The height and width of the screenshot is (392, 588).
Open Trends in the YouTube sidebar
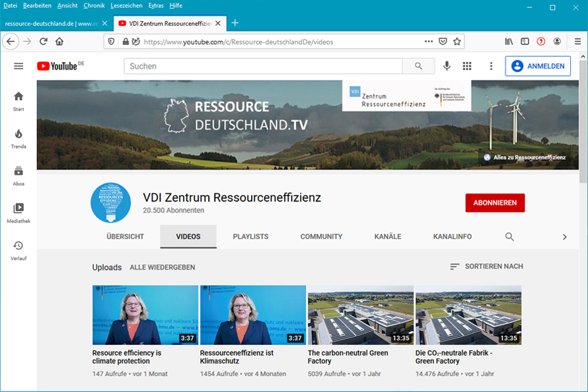coord(18,139)
